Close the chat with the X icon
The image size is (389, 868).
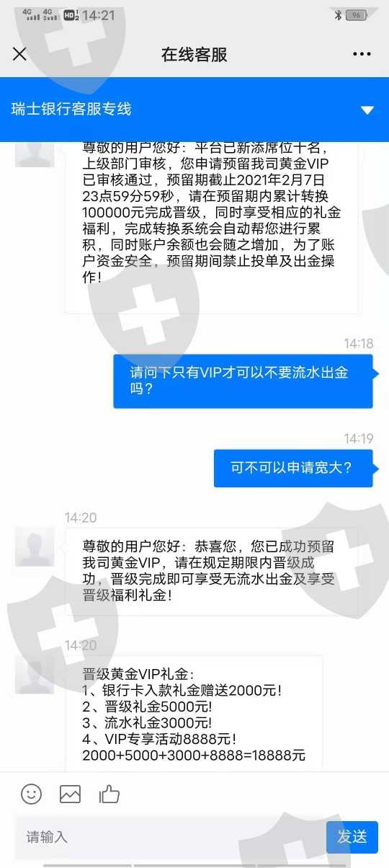(x=19, y=54)
